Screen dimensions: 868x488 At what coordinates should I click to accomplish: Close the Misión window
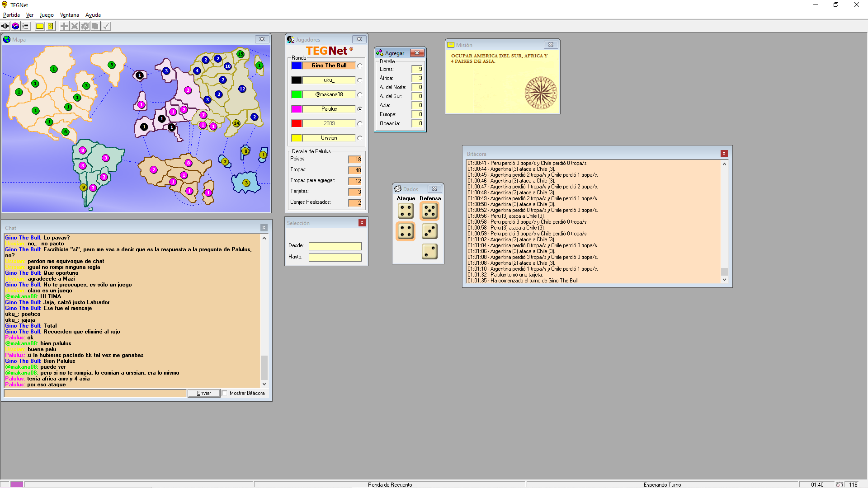click(x=551, y=45)
